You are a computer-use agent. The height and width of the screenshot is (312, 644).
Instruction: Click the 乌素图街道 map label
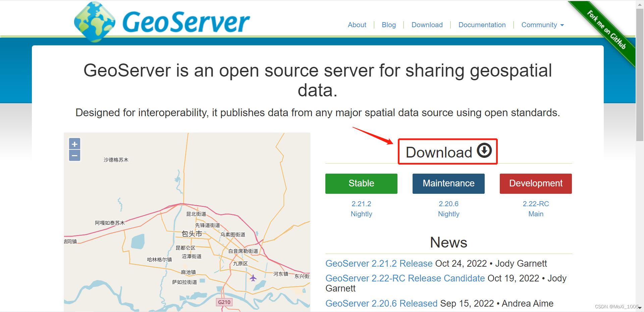pos(233,234)
